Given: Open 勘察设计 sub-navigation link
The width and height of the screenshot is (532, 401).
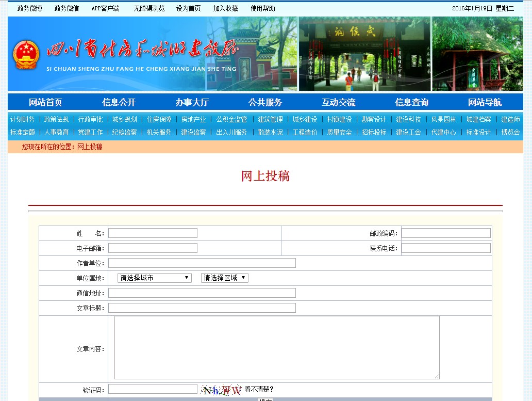Looking at the screenshot, I should click(374, 119).
